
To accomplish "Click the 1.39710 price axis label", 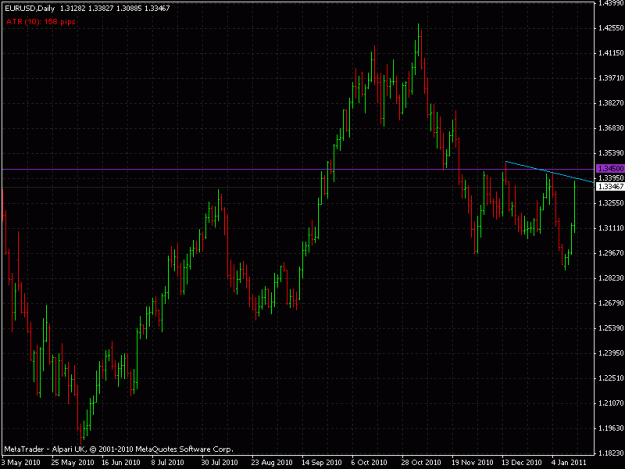I will tap(611, 78).
